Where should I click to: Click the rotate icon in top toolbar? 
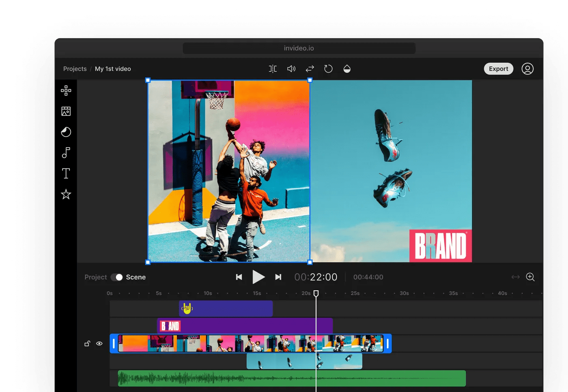328,69
